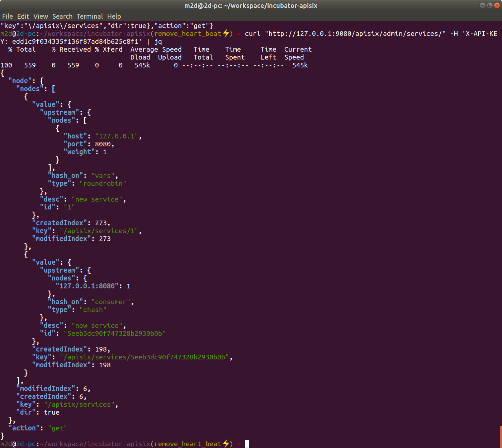This screenshot has width=502, height=448.
Task: Click the window title m2d@2d-pc
Action: (251, 5)
